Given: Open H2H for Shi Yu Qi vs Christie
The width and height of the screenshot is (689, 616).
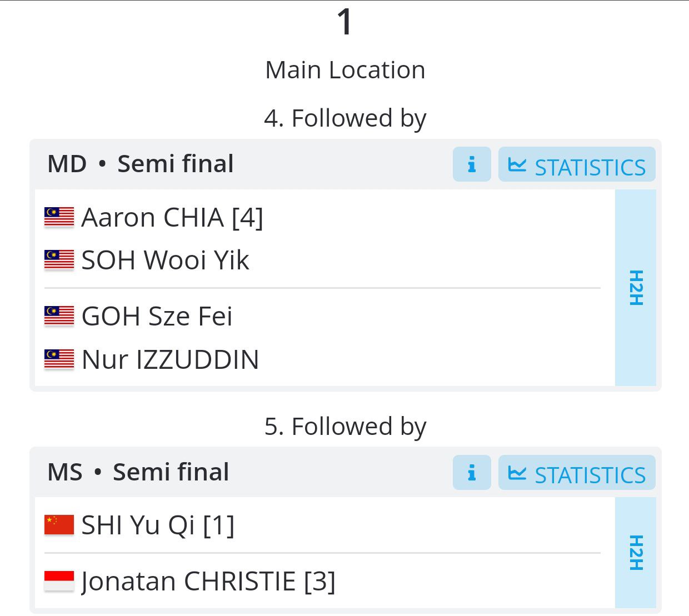Looking at the screenshot, I should (x=636, y=553).
